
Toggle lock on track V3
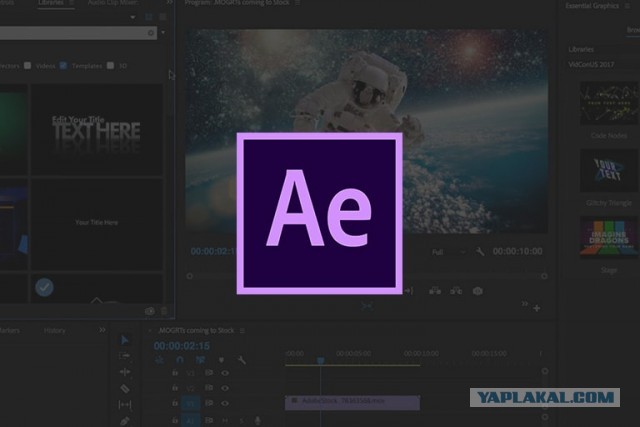pos(175,372)
